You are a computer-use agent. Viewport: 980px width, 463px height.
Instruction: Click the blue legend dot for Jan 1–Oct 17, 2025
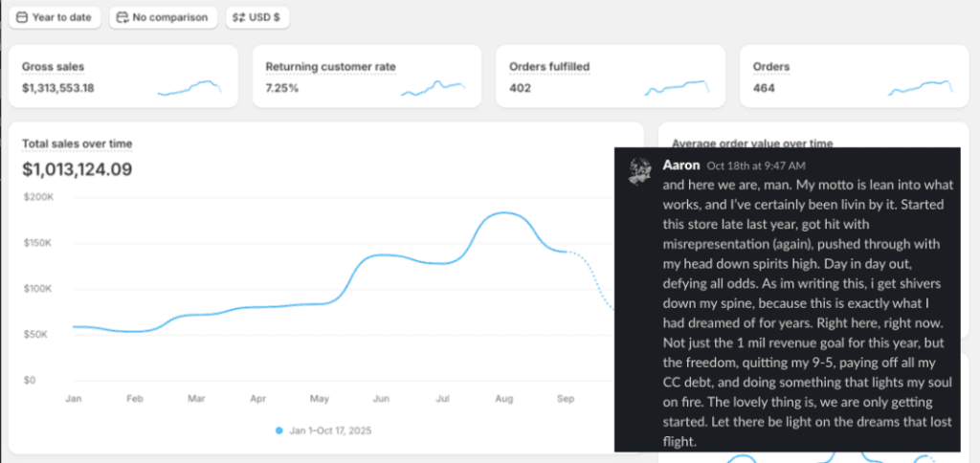pyautogui.click(x=279, y=430)
